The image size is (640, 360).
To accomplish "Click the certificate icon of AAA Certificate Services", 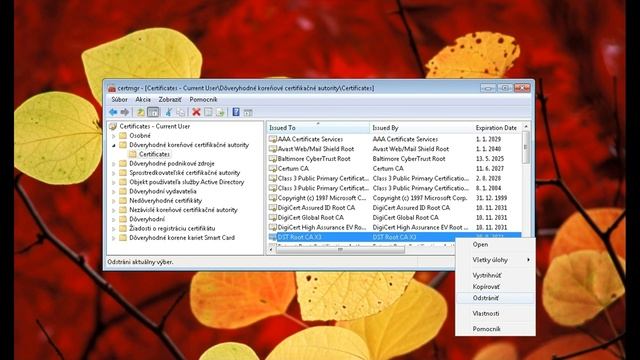I will click(x=273, y=139).
